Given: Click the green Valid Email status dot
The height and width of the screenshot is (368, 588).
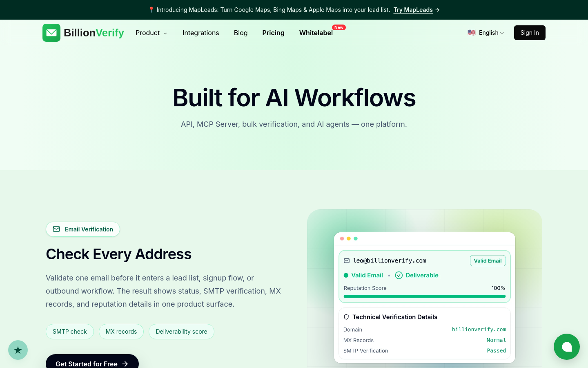Looking at the screenshot, I should pyautogui.click(x=346, y=275).
